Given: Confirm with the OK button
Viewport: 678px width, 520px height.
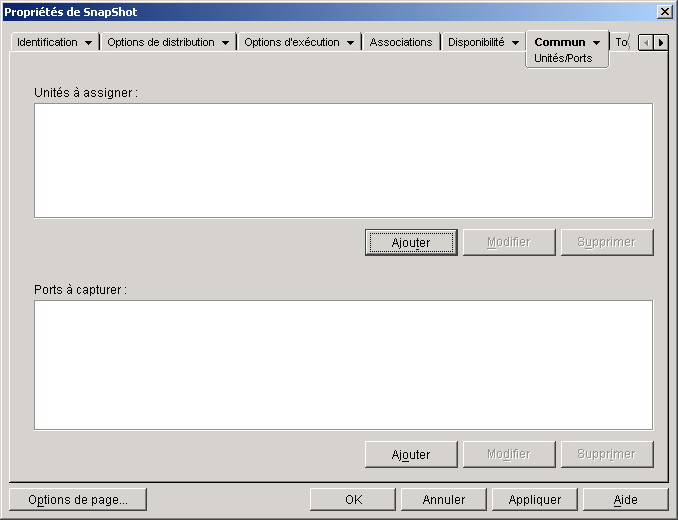Looking at the screenshot, I should pos(353,500).
